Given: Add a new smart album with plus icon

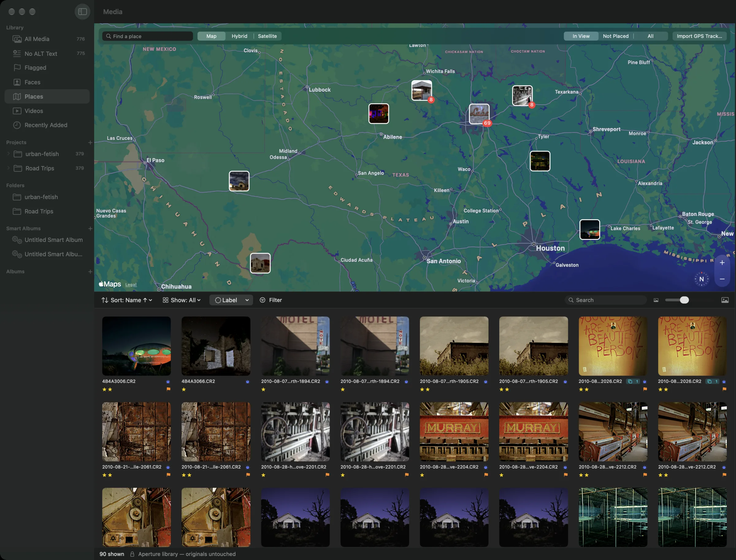Looking at the screenshot, I should tap(90, 228).
